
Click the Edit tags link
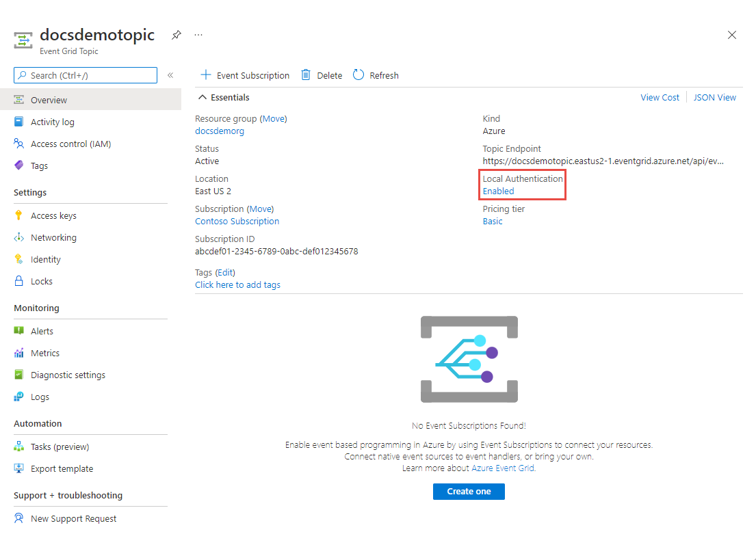point(225,272)
